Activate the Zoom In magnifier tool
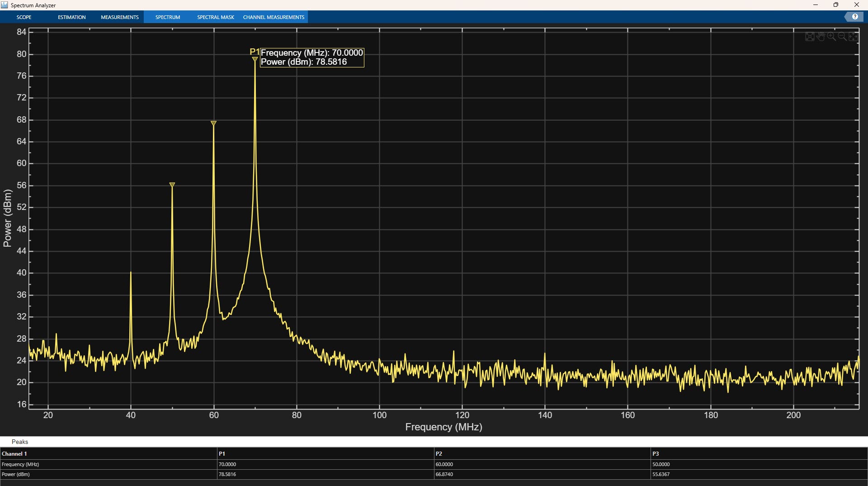 pos(831,37)
